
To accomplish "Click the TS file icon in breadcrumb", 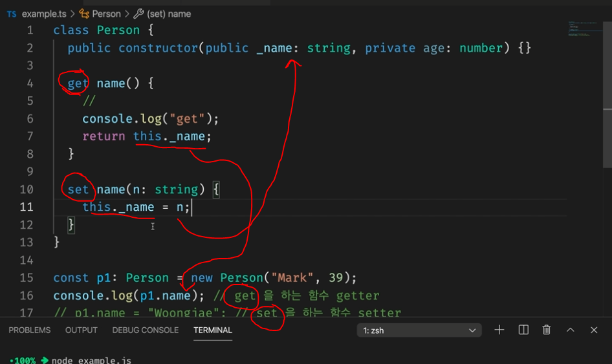I will (x=12, y=14).
